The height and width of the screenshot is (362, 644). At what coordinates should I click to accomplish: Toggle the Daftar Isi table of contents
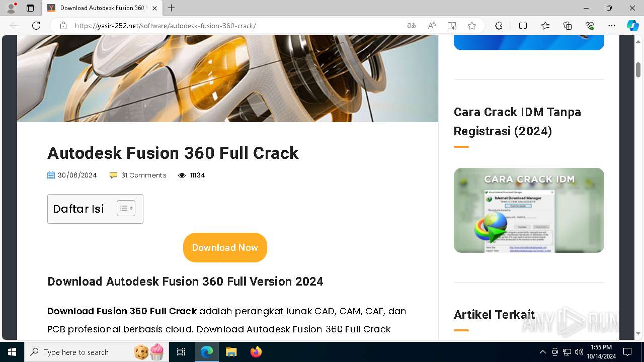126,208
